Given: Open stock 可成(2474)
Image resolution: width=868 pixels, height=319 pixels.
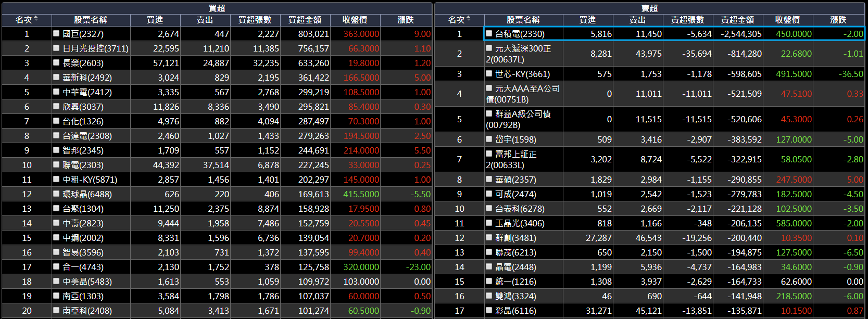Looking at the screenshot, I should click(515, 194).
